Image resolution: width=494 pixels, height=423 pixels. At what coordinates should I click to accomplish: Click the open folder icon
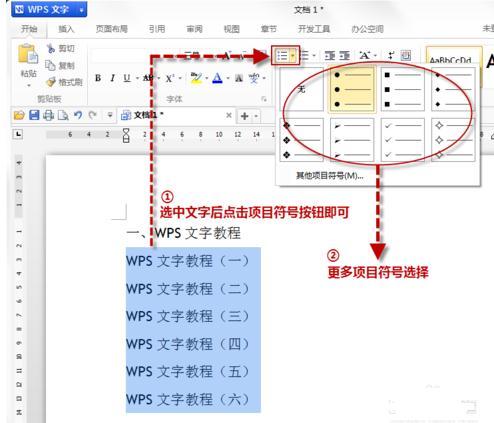pos(19,115)
